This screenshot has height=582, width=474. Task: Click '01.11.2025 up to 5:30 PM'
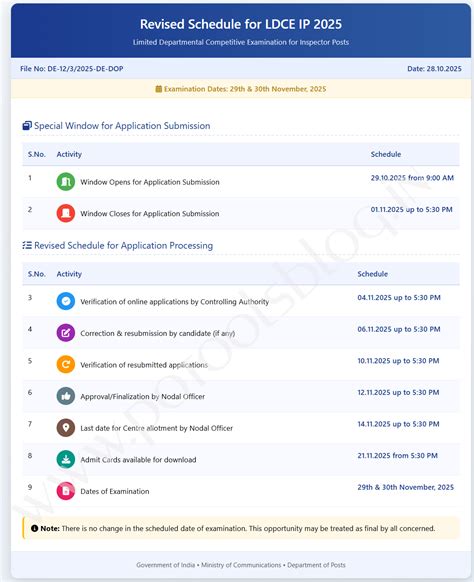point(411,209)
